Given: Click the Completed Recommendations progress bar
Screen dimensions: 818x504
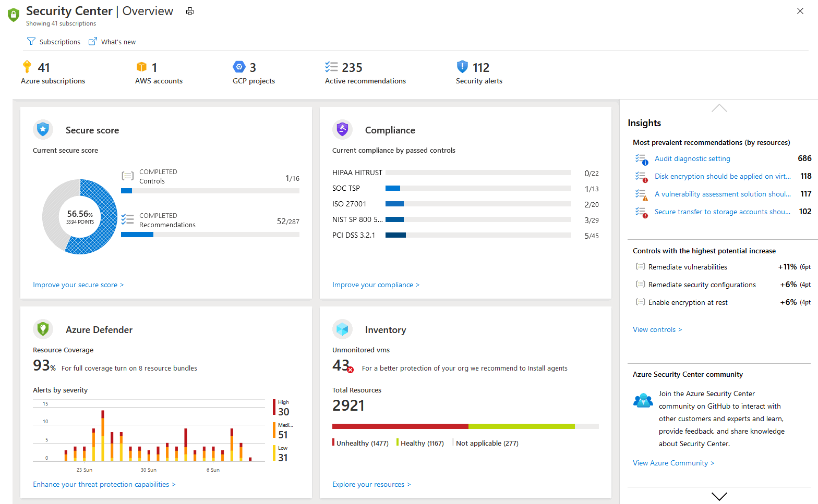Looking at the screenshot, I should point(210,235).
